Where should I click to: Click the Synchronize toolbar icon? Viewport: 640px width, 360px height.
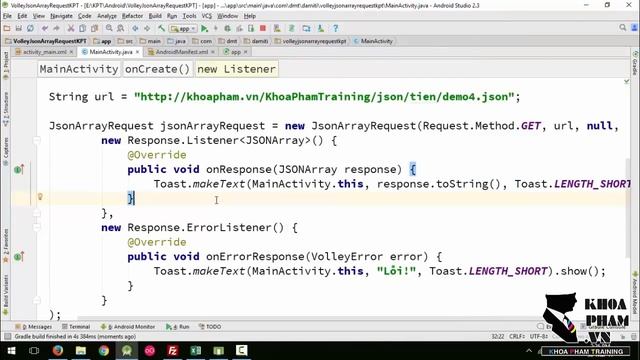pyautogui.click(x=30, y=29)
